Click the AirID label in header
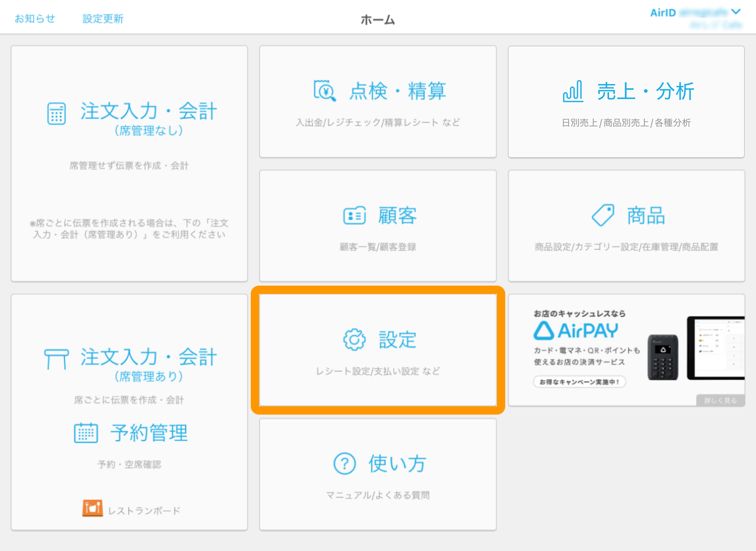756x551 pixels. [x=663, y=13]
